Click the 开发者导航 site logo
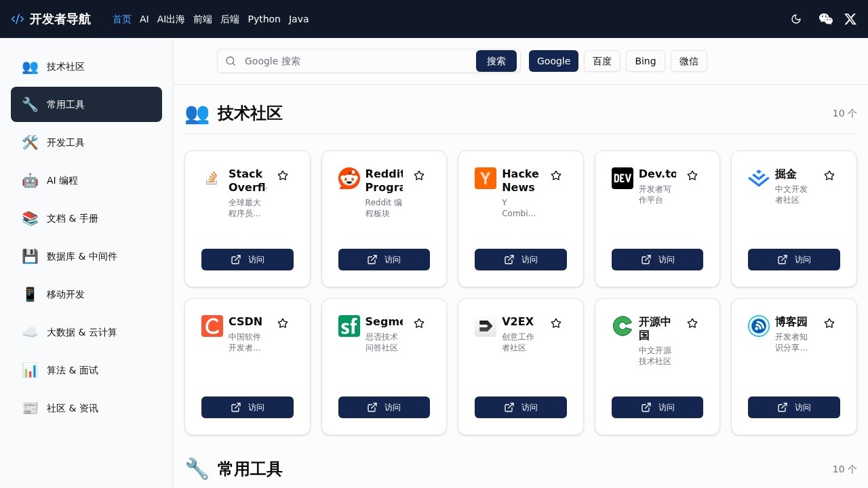 [x=51, y=19]
